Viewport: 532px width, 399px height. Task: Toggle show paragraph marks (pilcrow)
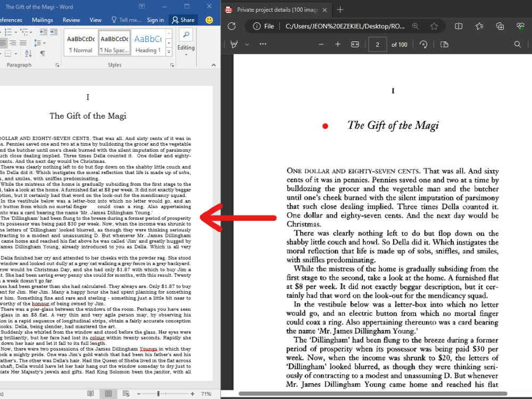click(x=43, y=54)
